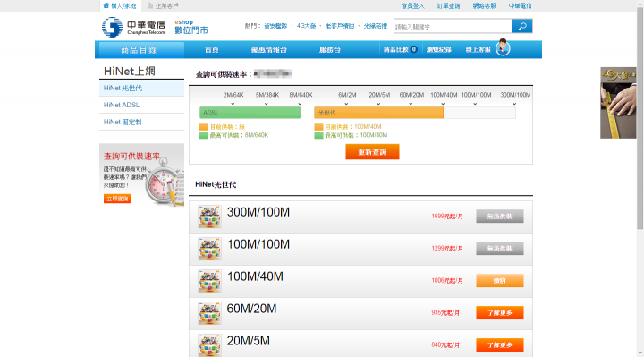Switch to the 個人/家庭 tab
This screenshot has width=644, height=357.
point(120,5)
